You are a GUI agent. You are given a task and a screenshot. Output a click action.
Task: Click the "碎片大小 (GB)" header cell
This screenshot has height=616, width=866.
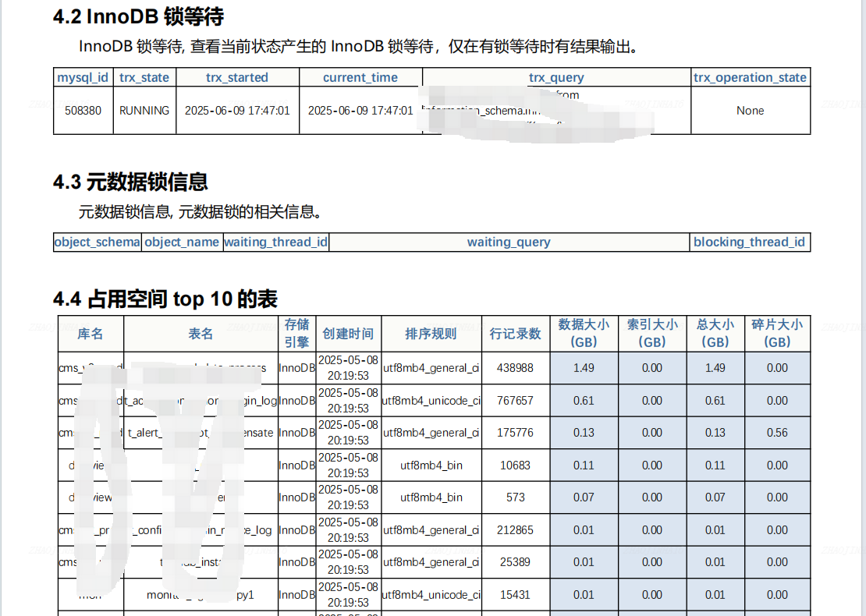[x=777, y=334]
